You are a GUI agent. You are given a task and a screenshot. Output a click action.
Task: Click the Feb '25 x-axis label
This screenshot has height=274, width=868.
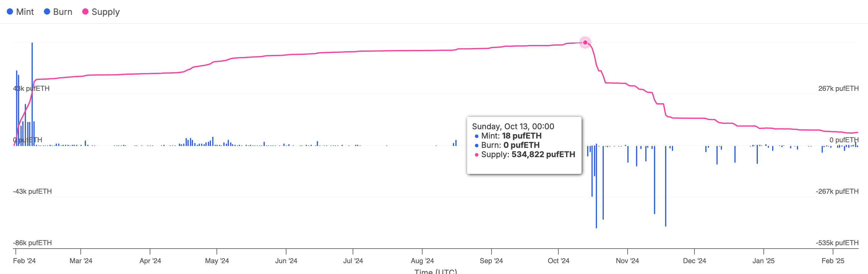833,260
